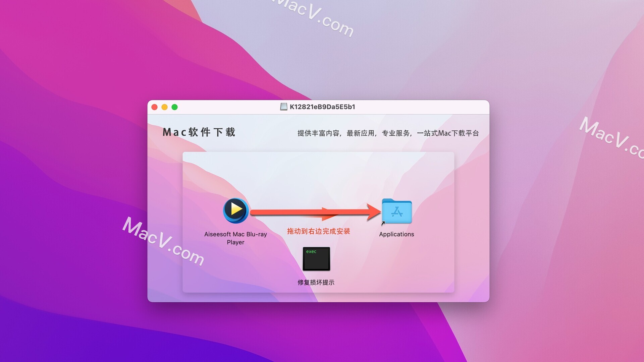Screen dimensions: 644x362
Task: Expand the 修复损坏提示 repair option
Action: 317,258
